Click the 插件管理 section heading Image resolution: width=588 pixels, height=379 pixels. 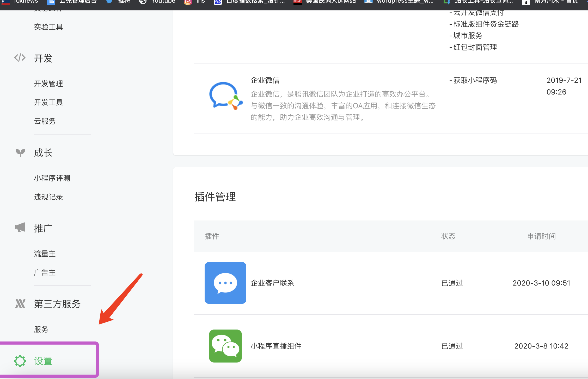215,197
